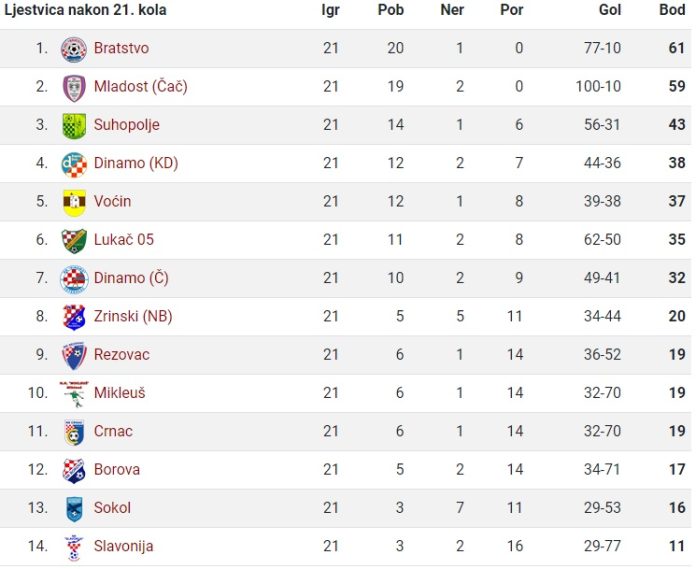Click the Pob column header
The width and height of the screenshot is (696, 569).
point(391,10)
